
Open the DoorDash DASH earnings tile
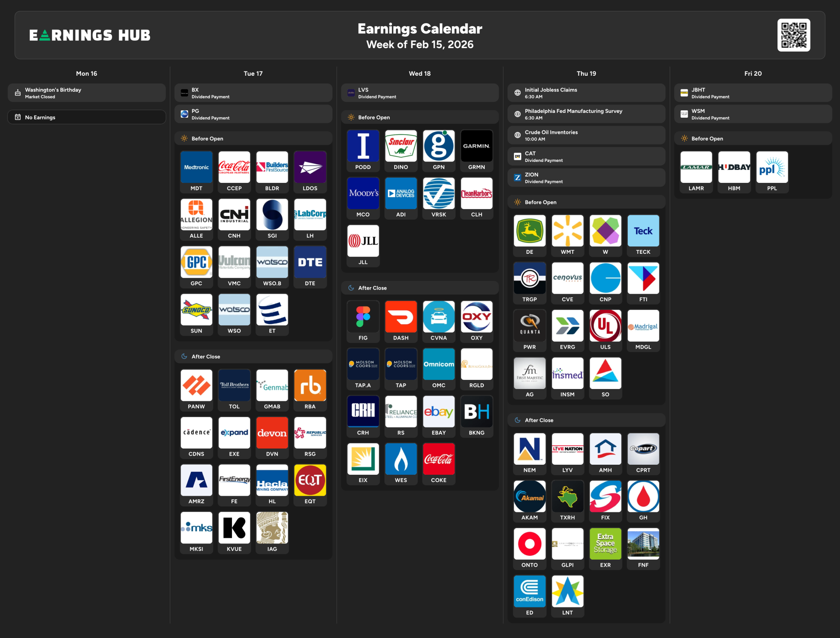401,317
